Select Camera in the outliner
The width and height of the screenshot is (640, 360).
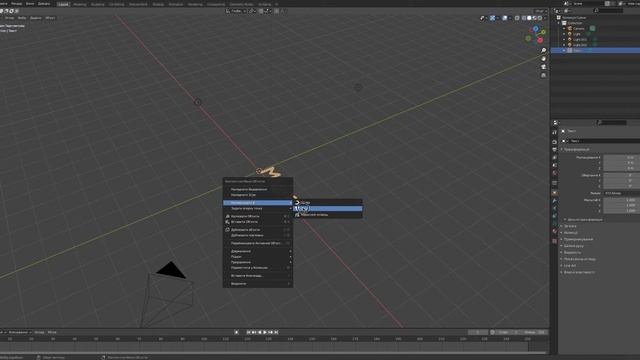[579, 29]
